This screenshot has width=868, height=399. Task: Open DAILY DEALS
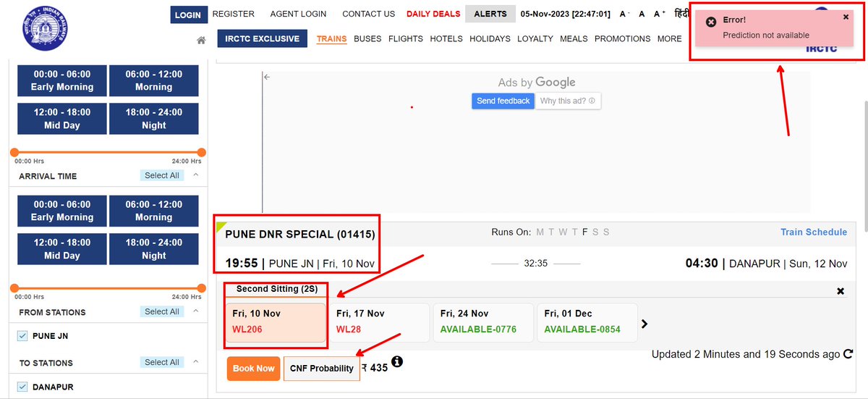(x=433, y=14)
